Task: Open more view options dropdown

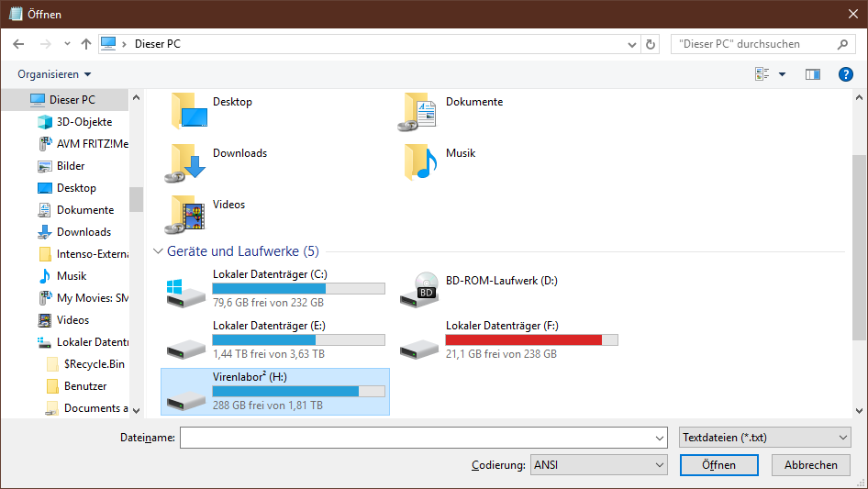Action: pos(782,74)
